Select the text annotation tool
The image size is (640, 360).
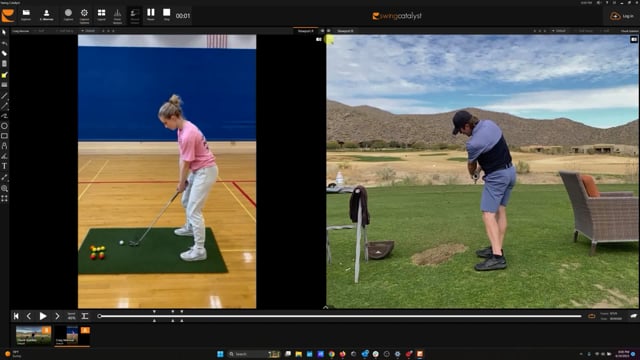coord(4,166)
